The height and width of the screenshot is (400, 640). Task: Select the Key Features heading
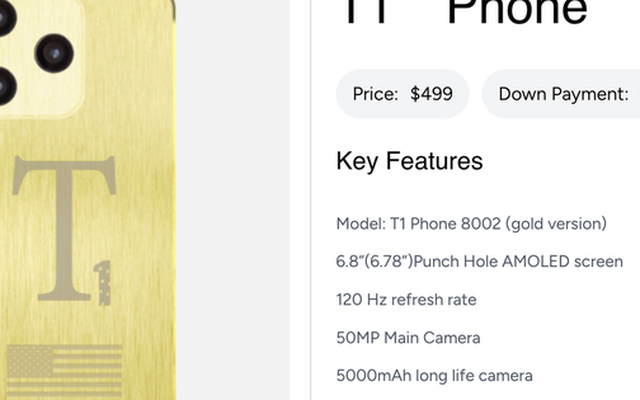pos(409,161)
